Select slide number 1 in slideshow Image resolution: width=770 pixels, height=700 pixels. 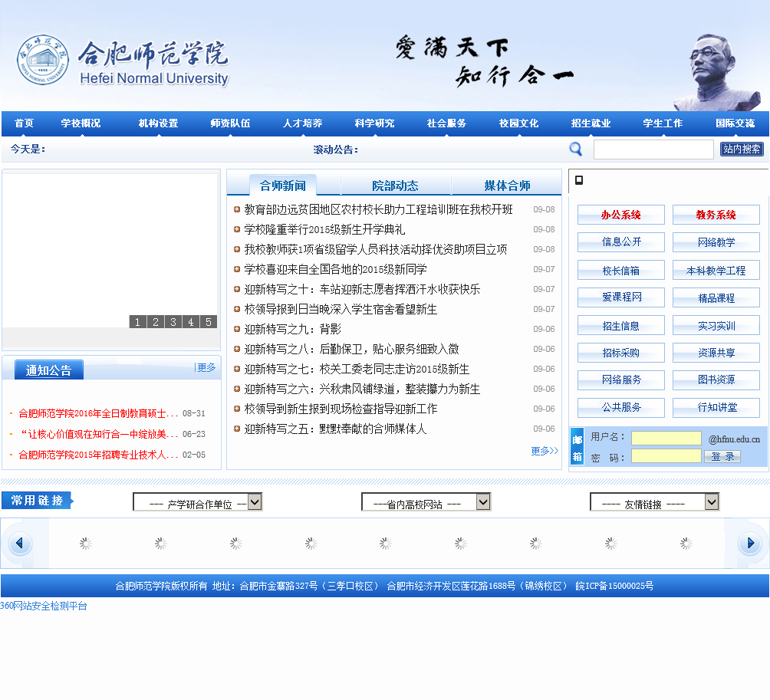pyautogui.click(x=137, y=322)
